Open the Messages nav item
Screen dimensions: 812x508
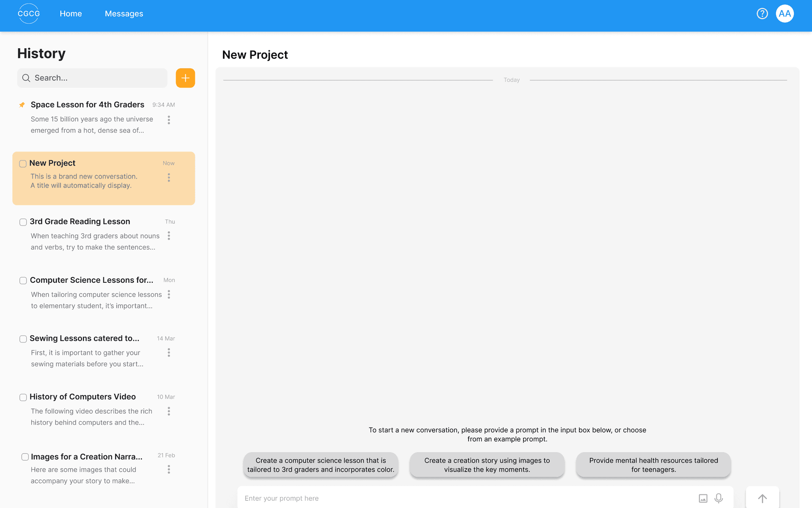click(x=124, y=14)
